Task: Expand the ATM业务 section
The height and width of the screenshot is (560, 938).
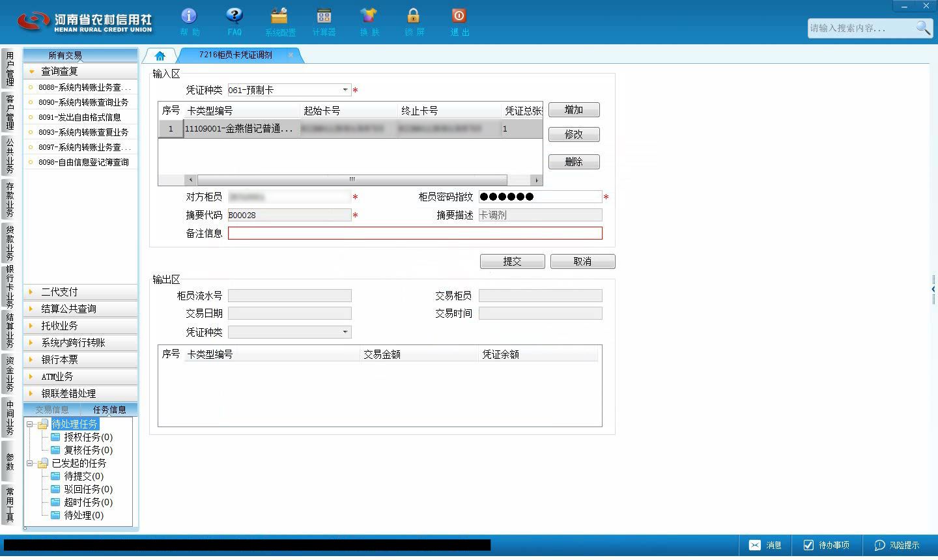Action: click(x=81, y=376)
